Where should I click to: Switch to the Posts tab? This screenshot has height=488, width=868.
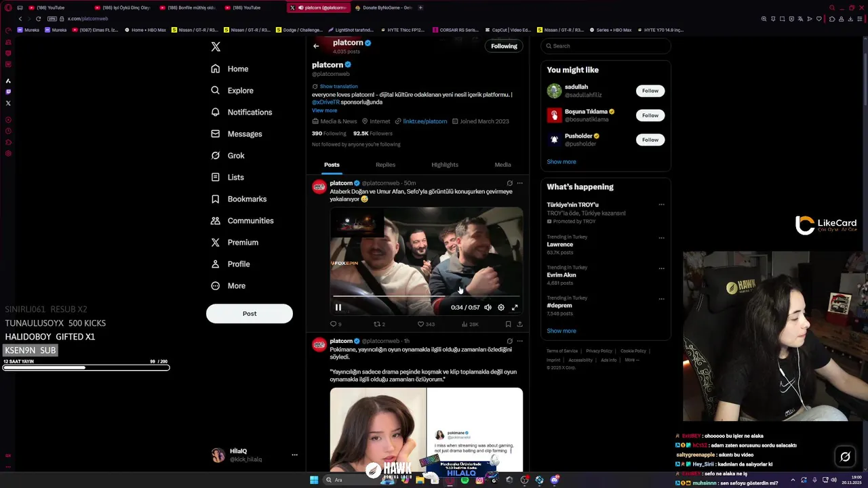tap(332, 165)
